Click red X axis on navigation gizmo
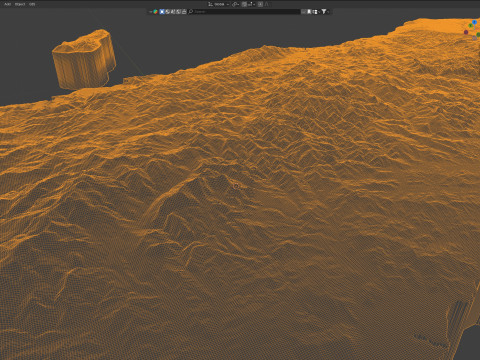The image size is (480, 360). (x=466, y=32)
